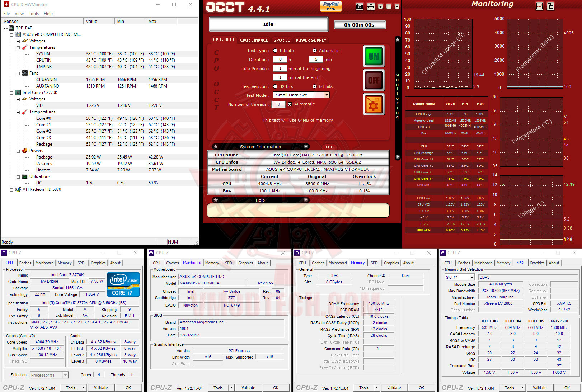Click the four-arrow move icon in OCCT

[x=371, y=6]
